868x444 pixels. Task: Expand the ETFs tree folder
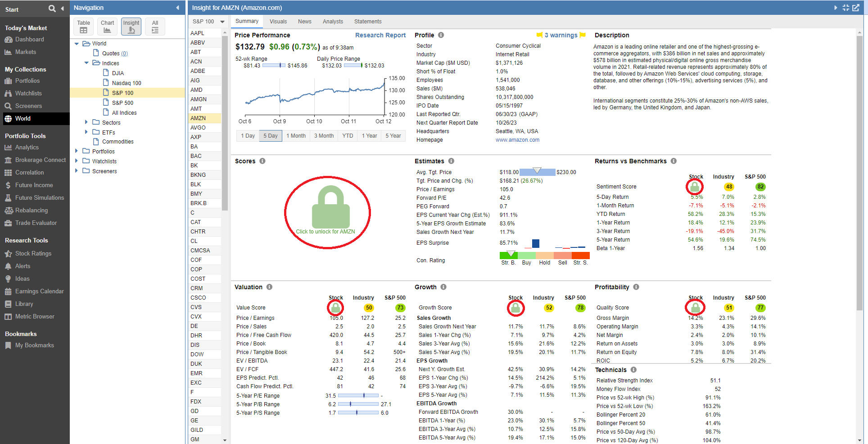(86, 132)
